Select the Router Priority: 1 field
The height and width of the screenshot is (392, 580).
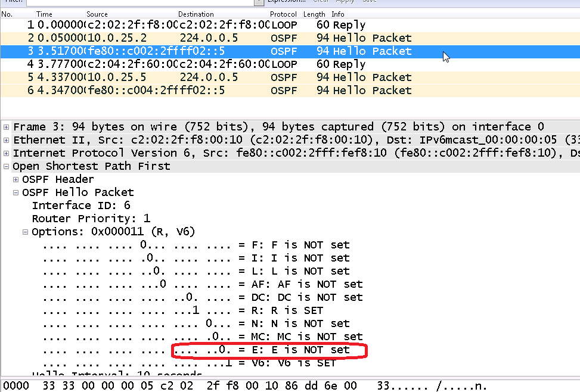(91, 219)
